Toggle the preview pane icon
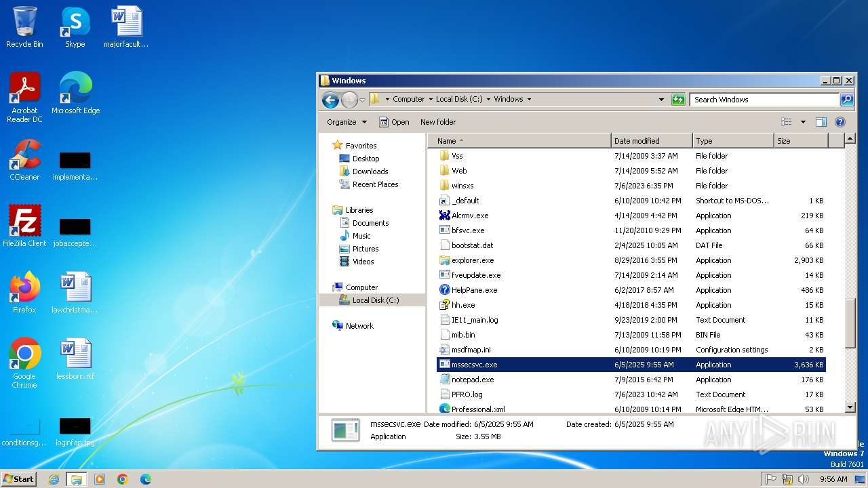The width and height of the screenshot is (868, 488). pyautogui.click(x=821, y=122)
